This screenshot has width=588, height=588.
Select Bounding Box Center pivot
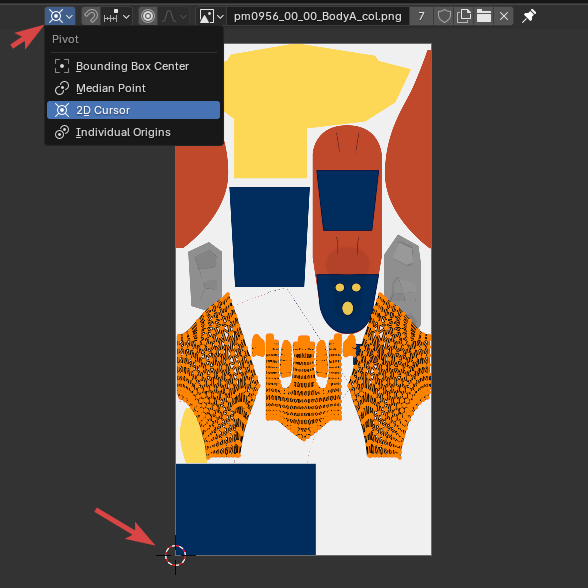click(134, 66)
